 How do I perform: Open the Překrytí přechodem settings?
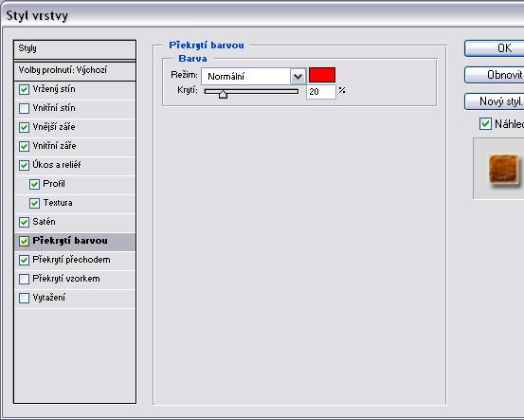click(x=75, y=260)
